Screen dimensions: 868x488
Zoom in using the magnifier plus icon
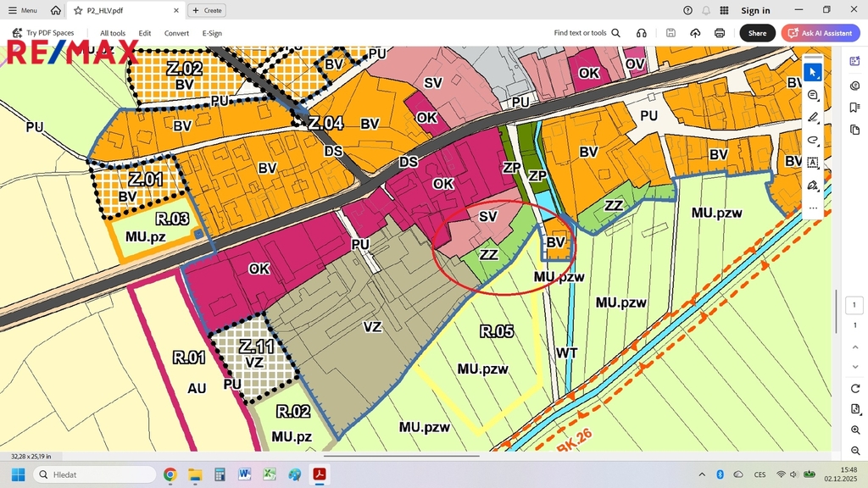tap(854, 430)
